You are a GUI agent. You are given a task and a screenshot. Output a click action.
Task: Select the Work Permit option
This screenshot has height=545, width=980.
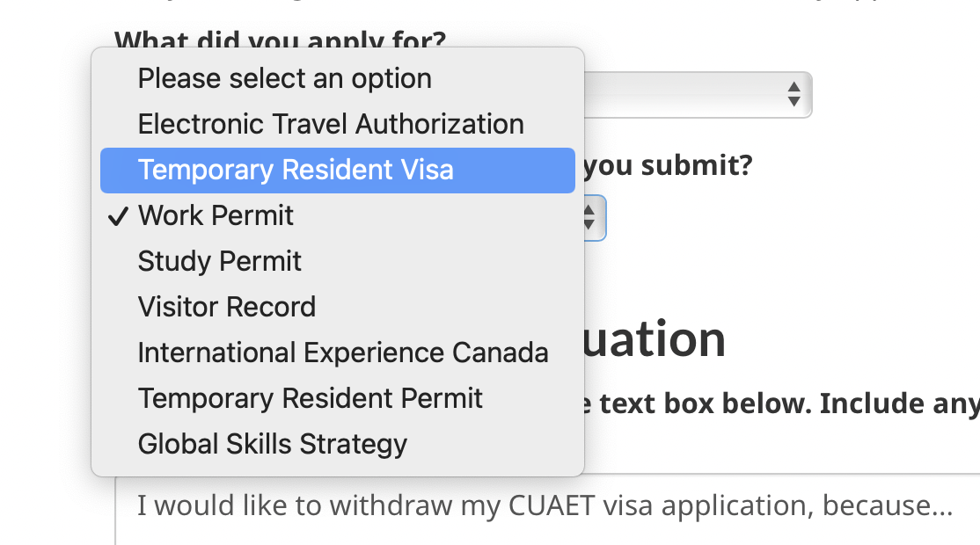(x=216, y=216)
